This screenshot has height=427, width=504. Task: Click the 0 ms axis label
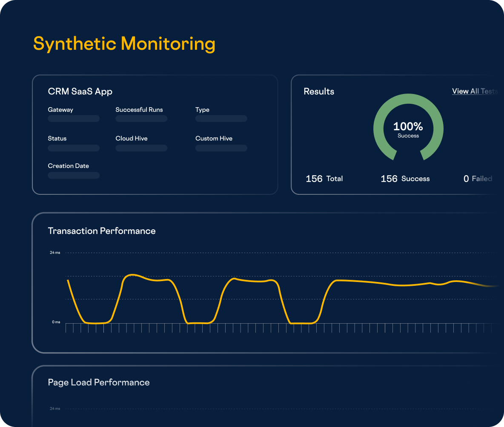(x=56, y=322)
